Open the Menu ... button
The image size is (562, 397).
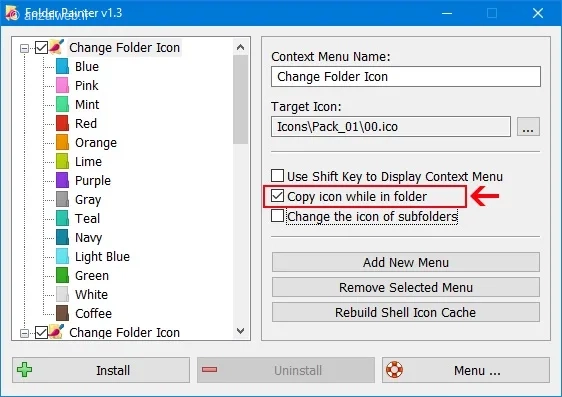(x=466, y=370)
